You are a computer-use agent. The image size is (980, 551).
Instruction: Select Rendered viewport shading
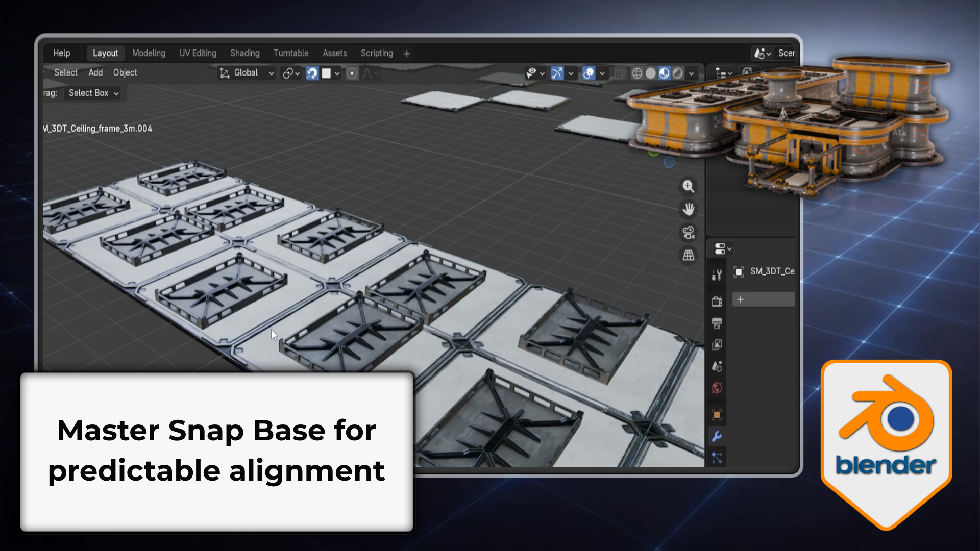click(x=678, y=73)
